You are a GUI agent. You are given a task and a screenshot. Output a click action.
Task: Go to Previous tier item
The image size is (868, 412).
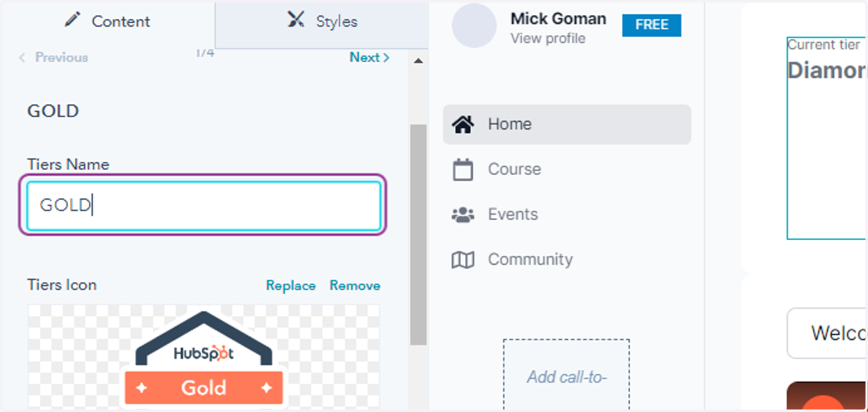[x=54, y=57]
